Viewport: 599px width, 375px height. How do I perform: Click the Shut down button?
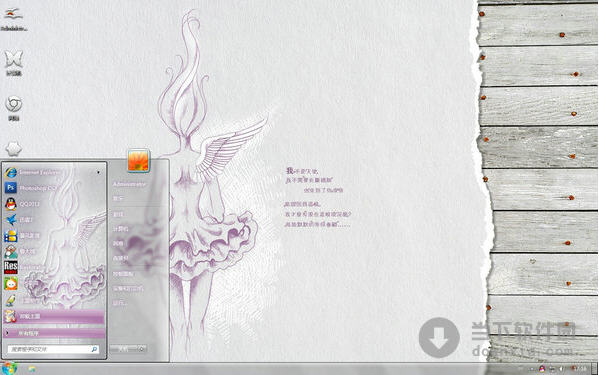point(123,349)
